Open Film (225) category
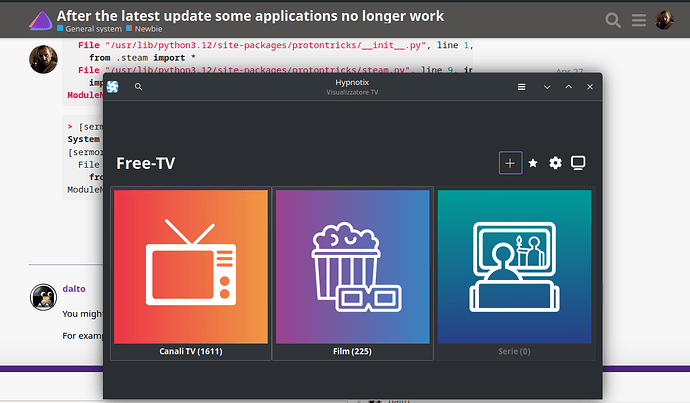 click(x=352, y=274)
